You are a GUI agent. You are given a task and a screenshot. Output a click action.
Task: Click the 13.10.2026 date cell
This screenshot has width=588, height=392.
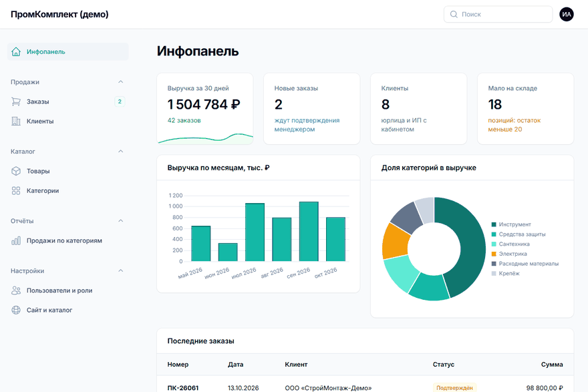[x=243, y=388]
